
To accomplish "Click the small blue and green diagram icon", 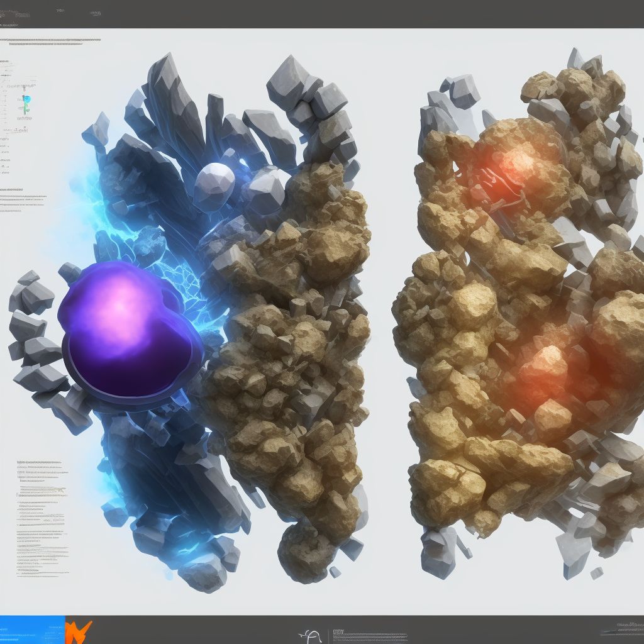I will tap(26, 104).
